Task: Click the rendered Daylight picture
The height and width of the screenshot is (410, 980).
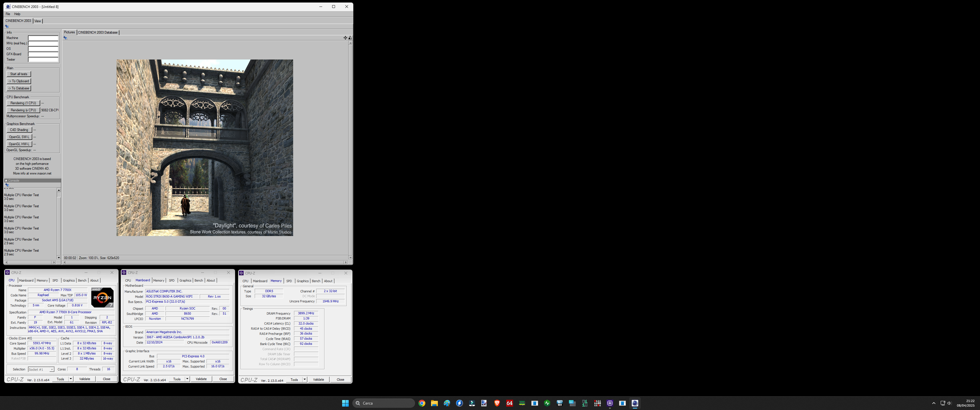Action: point(205,147)
